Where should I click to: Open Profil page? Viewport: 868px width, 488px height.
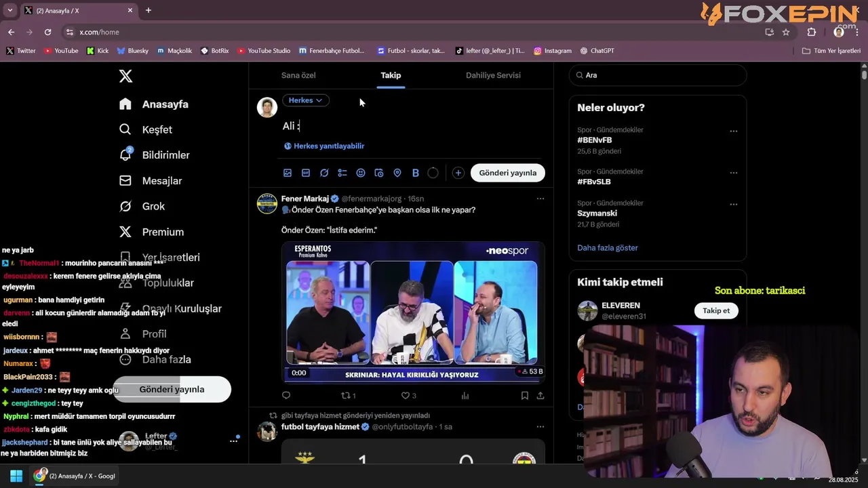click(143, 333)
